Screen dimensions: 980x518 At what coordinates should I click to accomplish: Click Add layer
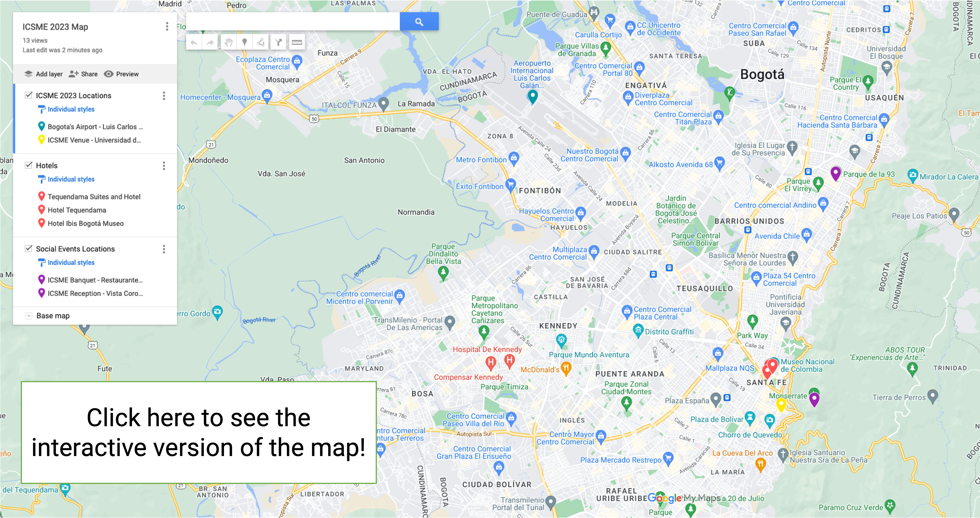coord(43,74)
